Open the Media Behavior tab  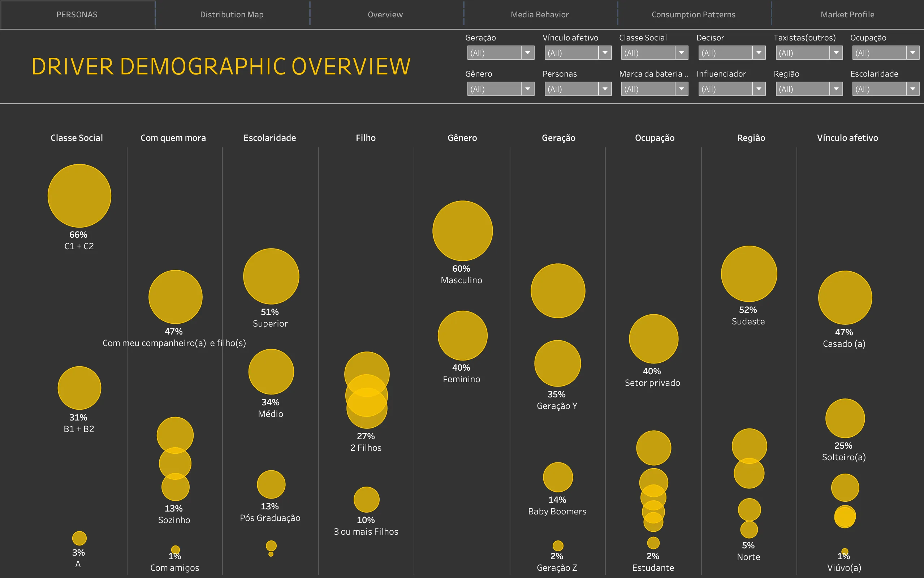(540, 14)
